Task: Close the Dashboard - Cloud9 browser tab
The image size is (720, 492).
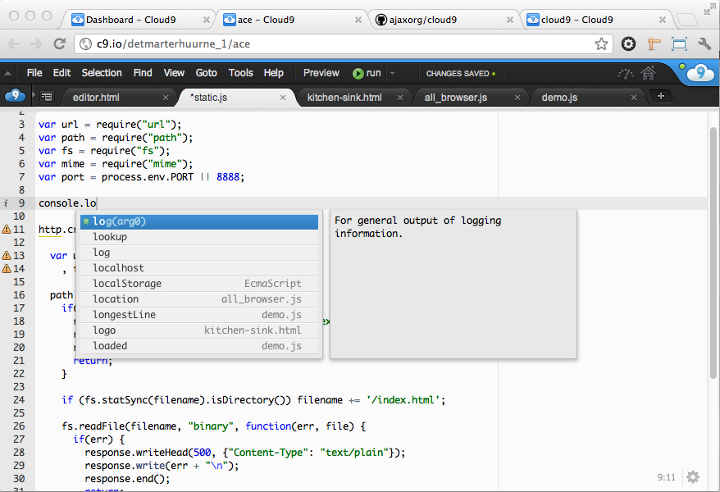Action: click(207, 20)
